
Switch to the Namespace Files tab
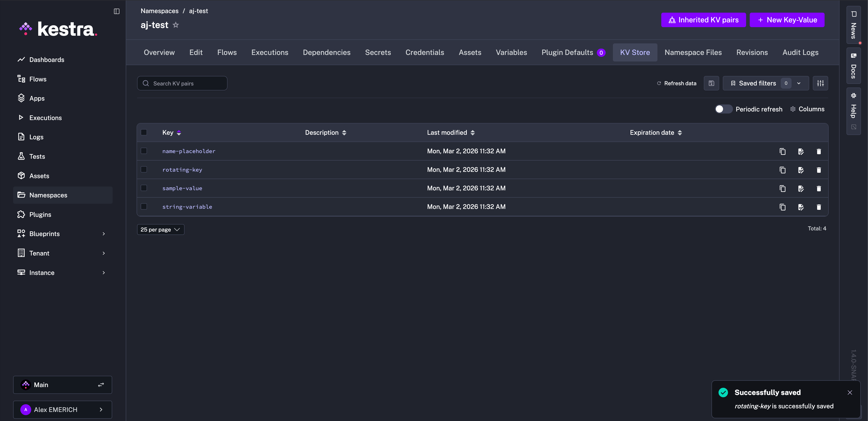pyautogui.click(x=693, y=52)
